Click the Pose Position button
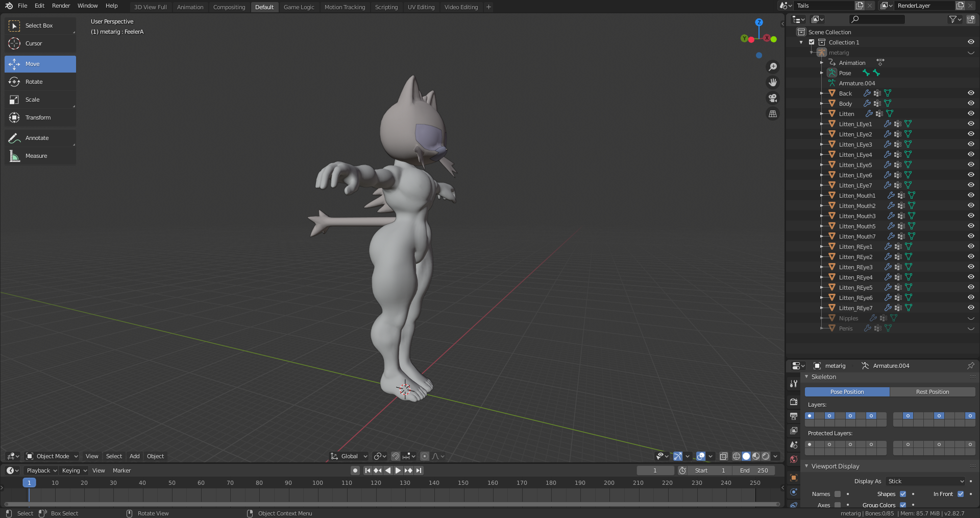Viewport: 980px width, 518px height. 847,392
